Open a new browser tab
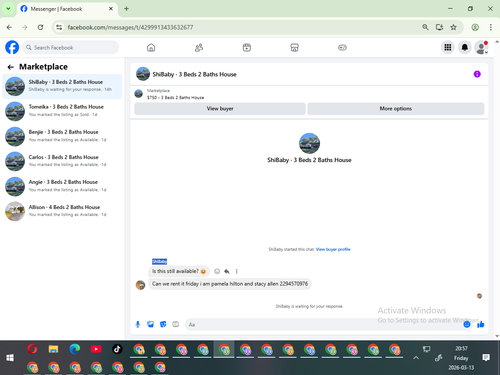This screenshot has height=375, width=500. pos(126,9)
